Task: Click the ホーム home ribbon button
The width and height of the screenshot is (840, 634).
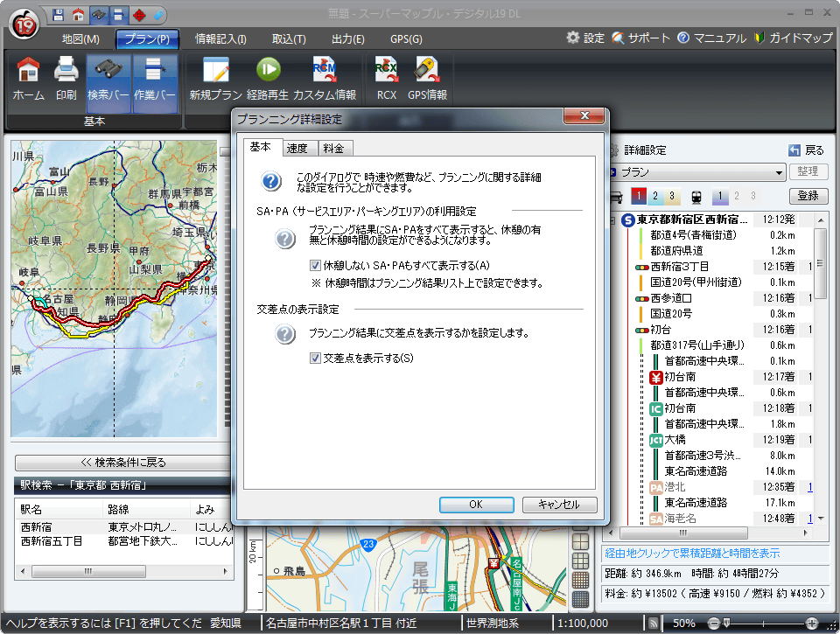Action: coord(28,80)
